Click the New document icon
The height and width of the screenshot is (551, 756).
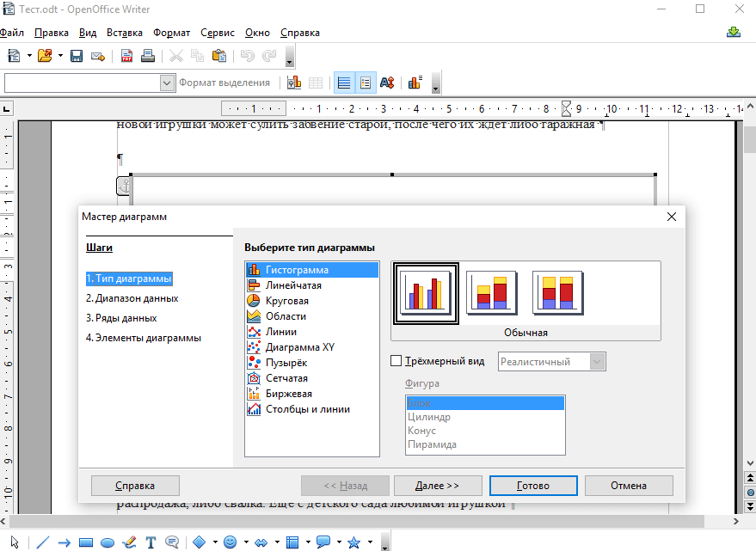click(x=14, y=56)
